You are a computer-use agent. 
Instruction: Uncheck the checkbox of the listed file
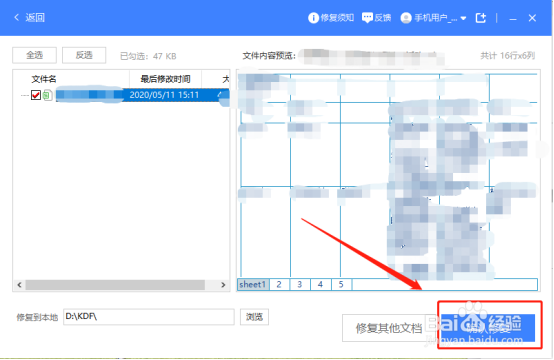[x=36, y=95]
